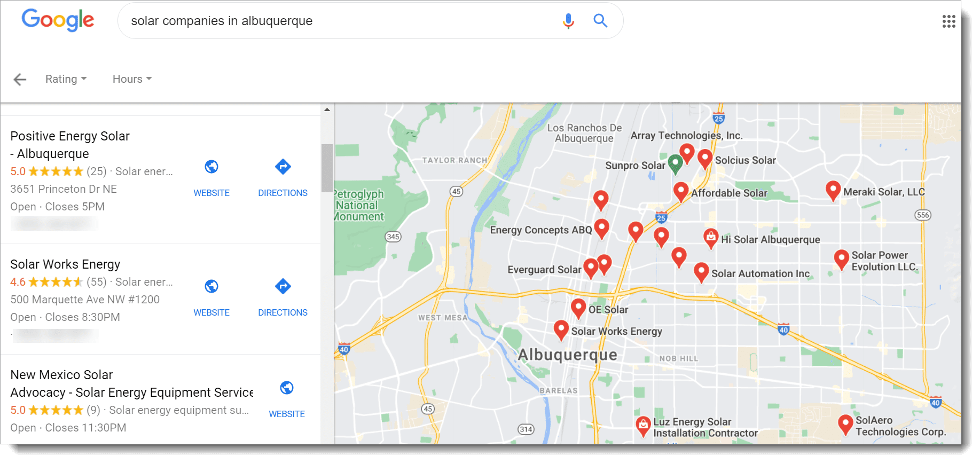Click the Google logo

click(x=58, y=20)
